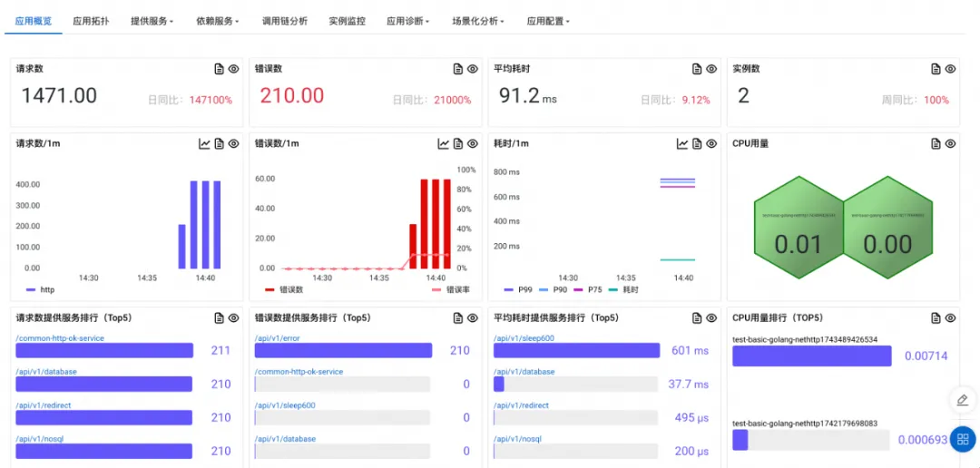Expand 提供服务 dropdown menu

pos(152,21)
